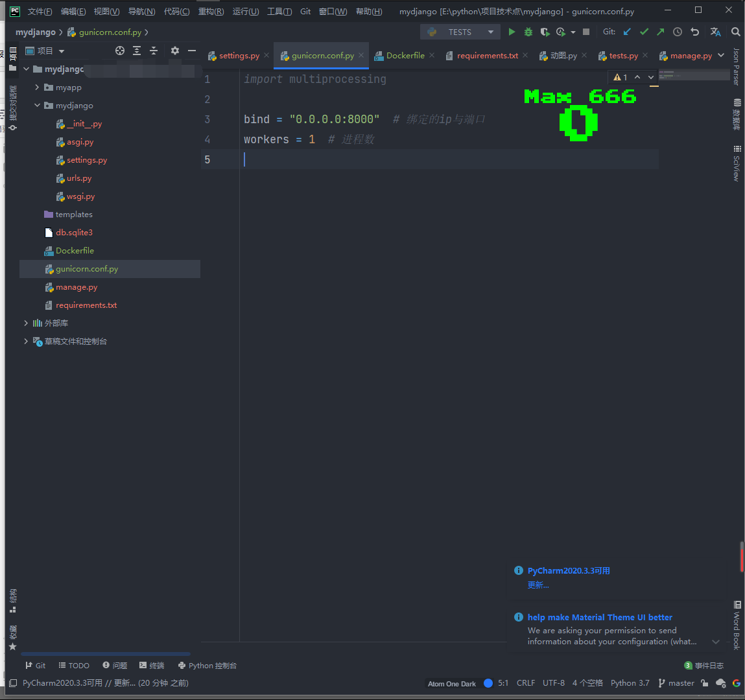
Task: Close the gunicorn.conf.py tab
Action: pyautogui.click(x=361, y=56)
